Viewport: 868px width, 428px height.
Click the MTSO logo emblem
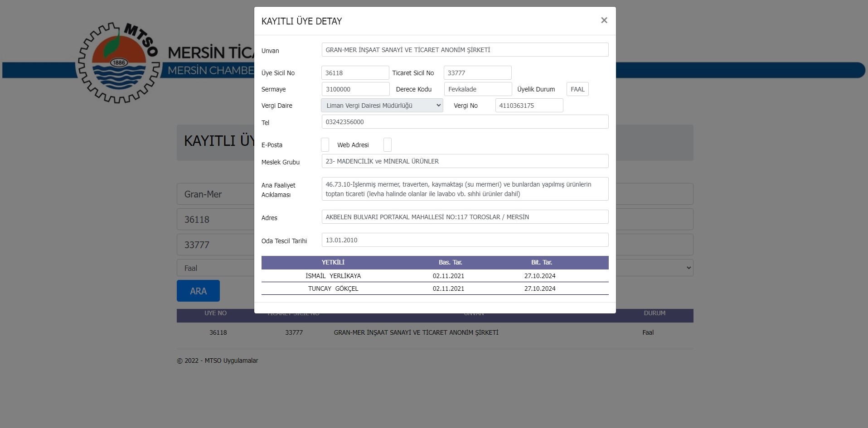118,63
